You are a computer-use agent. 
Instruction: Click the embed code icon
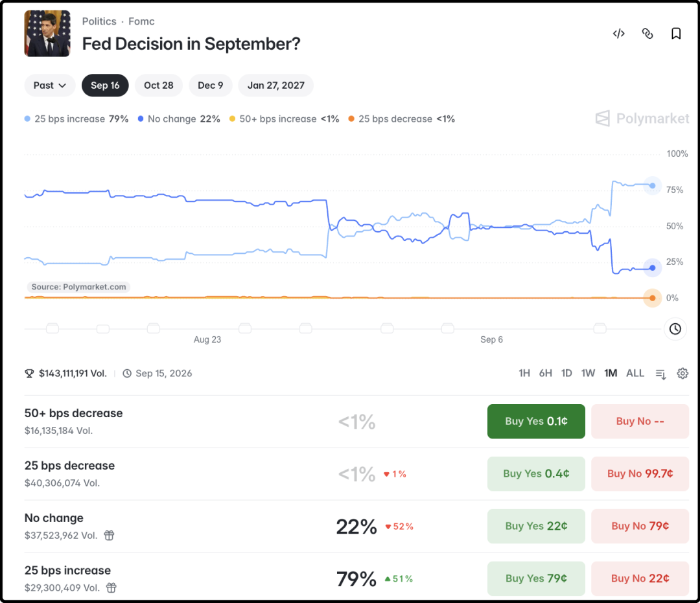click(618, 34)
